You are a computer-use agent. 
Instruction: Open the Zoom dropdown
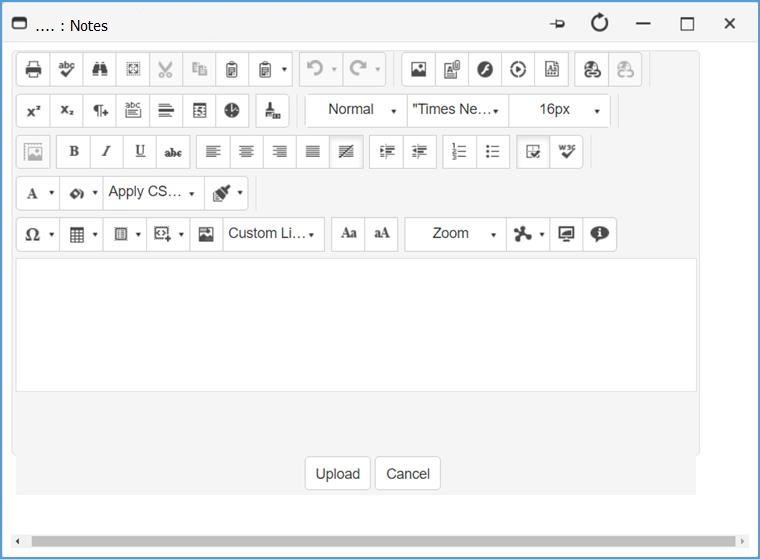coord(455,234)
